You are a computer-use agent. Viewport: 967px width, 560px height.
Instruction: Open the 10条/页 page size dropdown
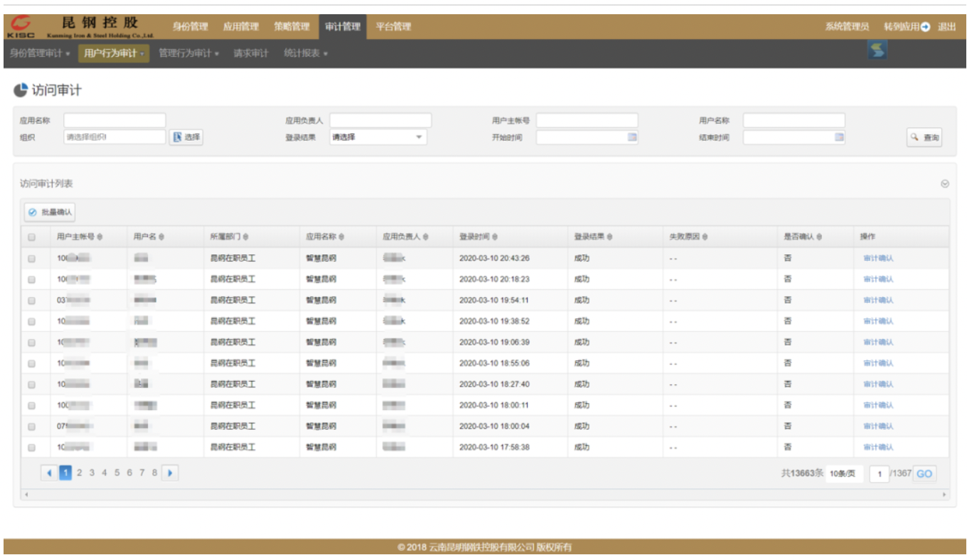coord(845,474)
